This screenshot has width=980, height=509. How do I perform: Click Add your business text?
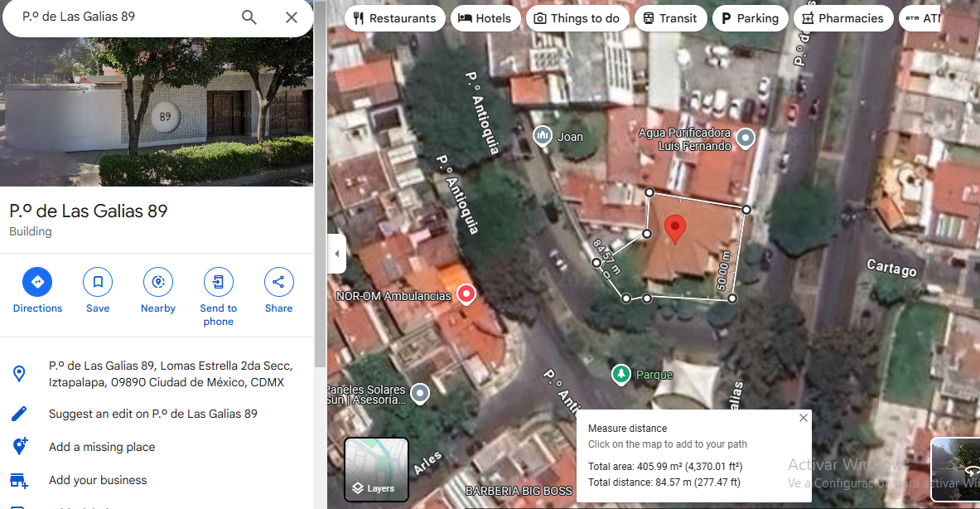pos(98,480)
